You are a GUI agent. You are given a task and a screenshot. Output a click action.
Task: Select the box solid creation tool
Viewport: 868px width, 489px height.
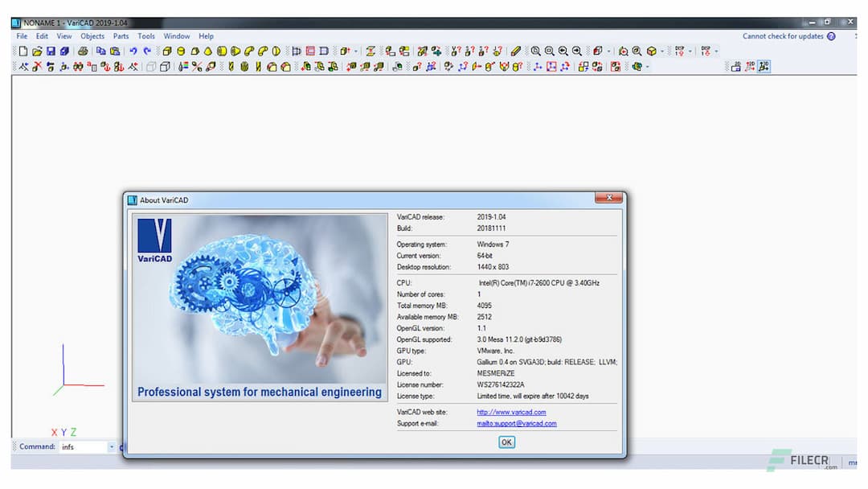[166, 51]
